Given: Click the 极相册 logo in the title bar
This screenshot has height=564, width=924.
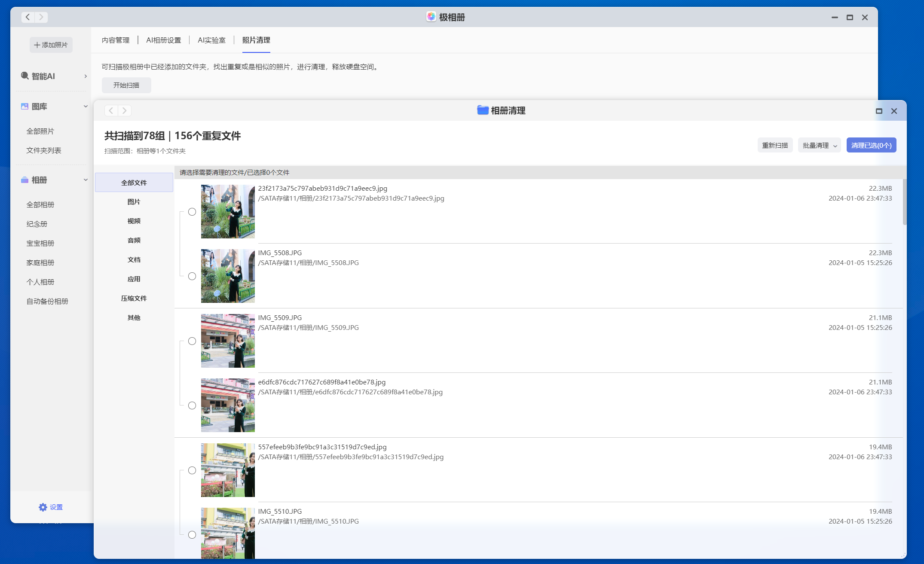Looking at the screenshot, I should click(432, 17).
